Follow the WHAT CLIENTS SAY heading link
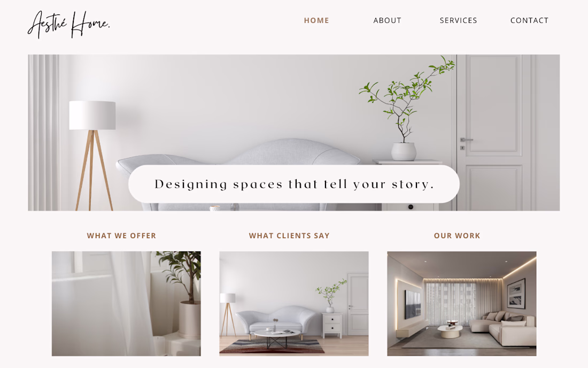588x368 pixels. [x=289, y=235]
